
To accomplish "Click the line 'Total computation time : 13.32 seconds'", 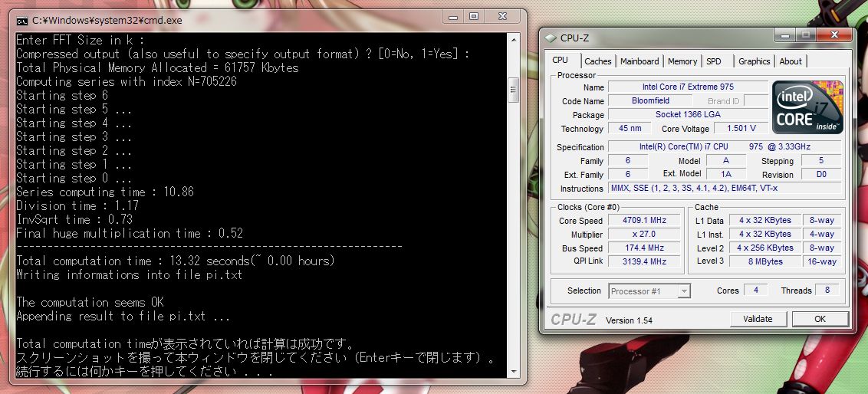I will [176, 261].
